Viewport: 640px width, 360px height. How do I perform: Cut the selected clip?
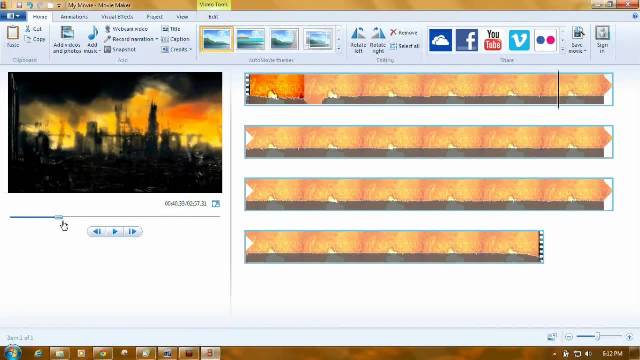point(33,29)
